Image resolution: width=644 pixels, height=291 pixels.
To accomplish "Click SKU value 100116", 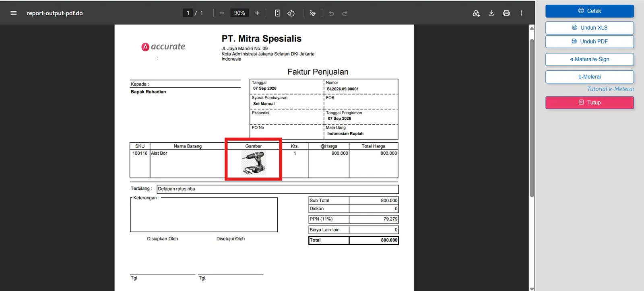I will click(140, 153).
